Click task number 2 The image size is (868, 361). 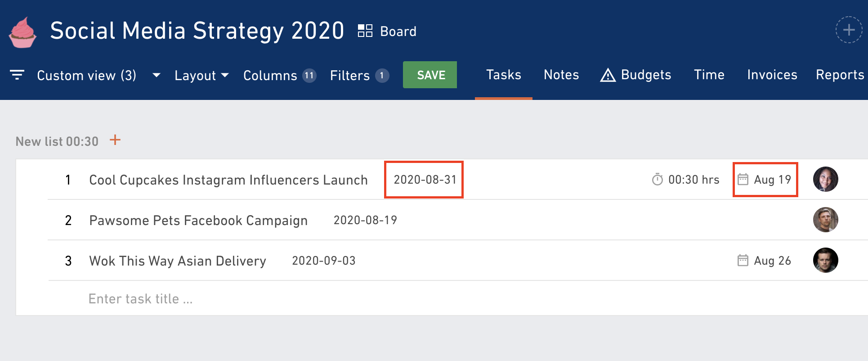pos(68,221)
